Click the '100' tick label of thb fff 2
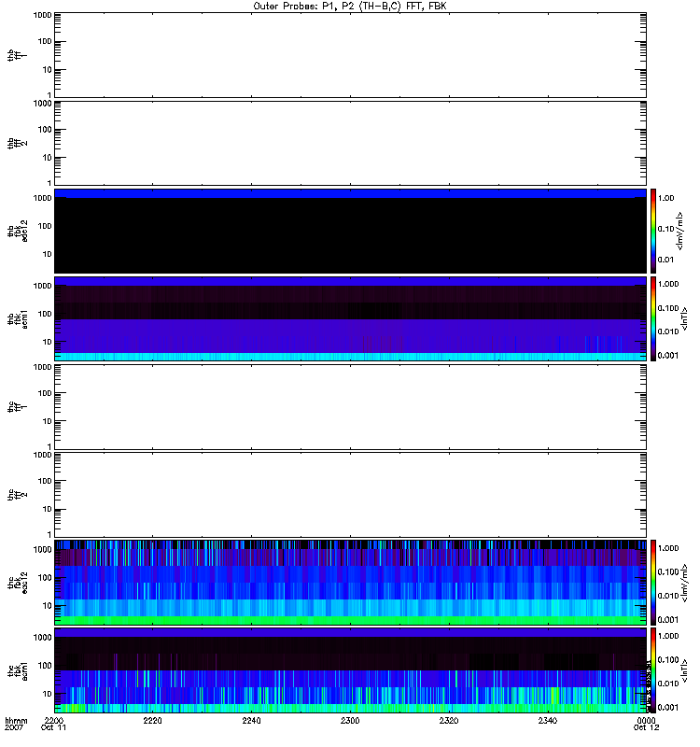Screen dimensions: 700x747 pyautogui.click(x=45, y=130)
